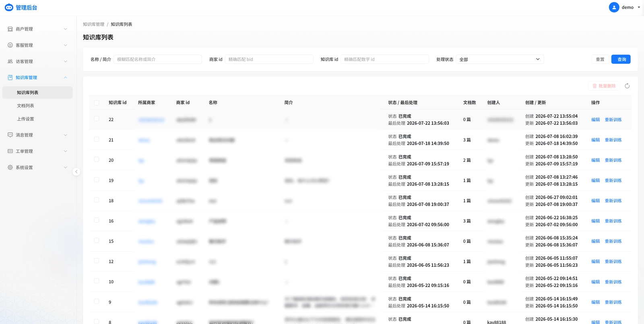The height and width of the screenshot is (324, 644).
Task: Check the row for knowledge base id 9
Action: tap(97, 301)
